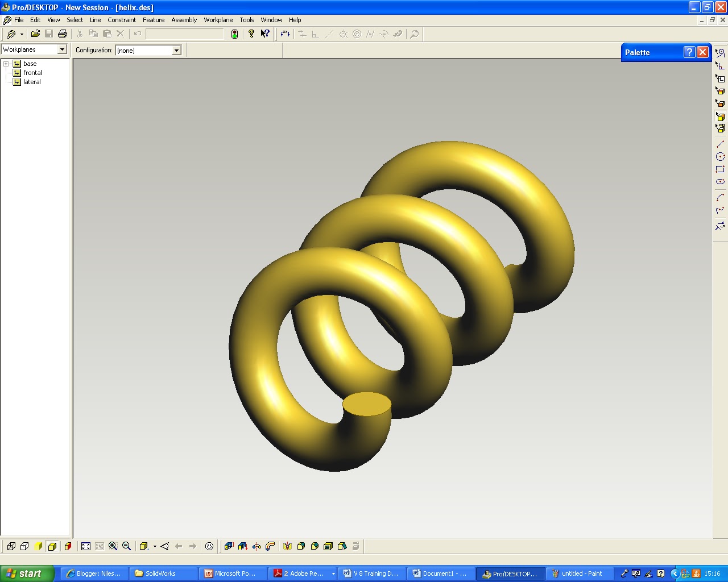The height and width of the screenshot is (582, 728).
Task: Open the Constraint menu
Action: click(122, 20)
